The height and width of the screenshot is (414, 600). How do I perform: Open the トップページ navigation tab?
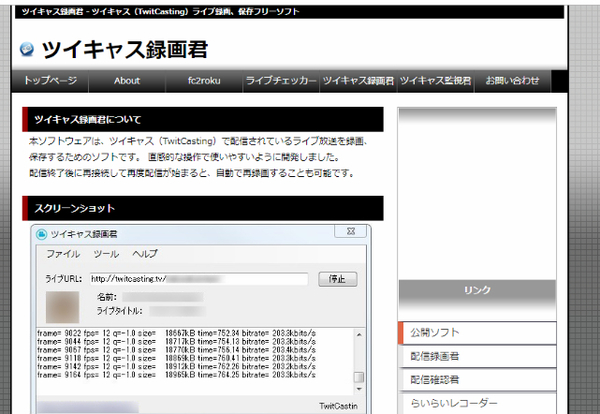pos(50,80)
